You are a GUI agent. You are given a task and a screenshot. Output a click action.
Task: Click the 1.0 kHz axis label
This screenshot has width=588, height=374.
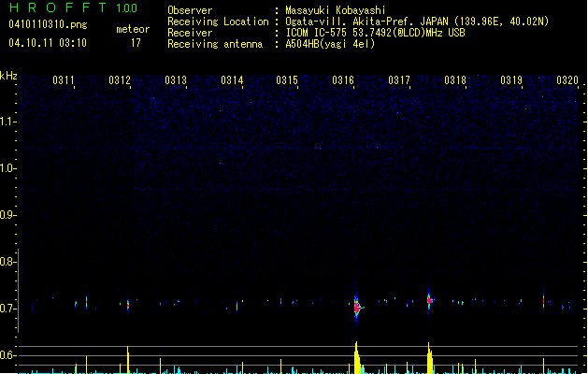point(8,168)
